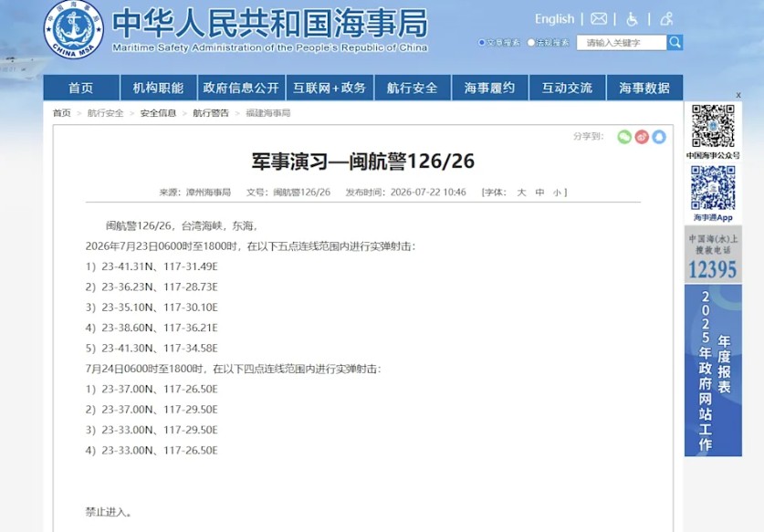
Task: Switch site language to English
Action: 554,19
